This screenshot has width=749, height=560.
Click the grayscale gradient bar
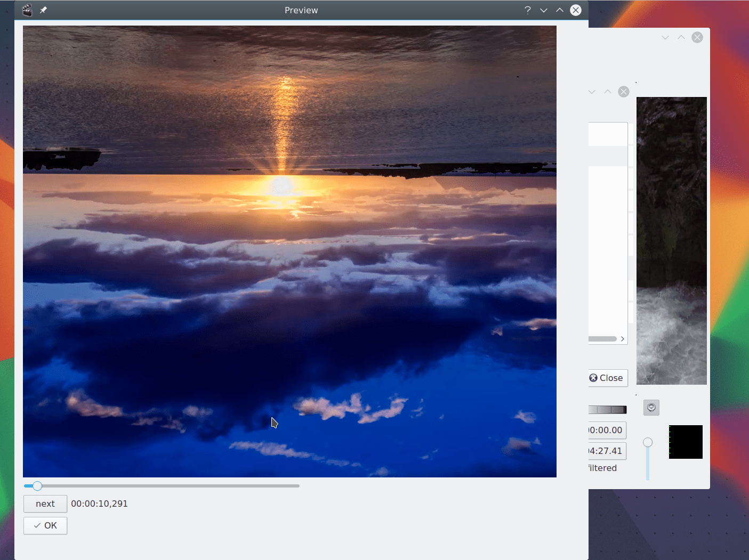(607, 410)
